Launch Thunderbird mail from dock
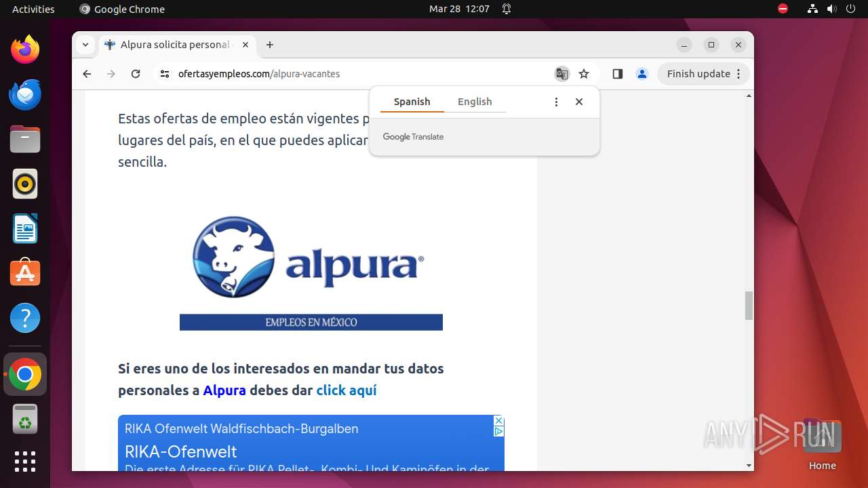The height and width of the screenshot is (488, 868). [x=25, y=94]
